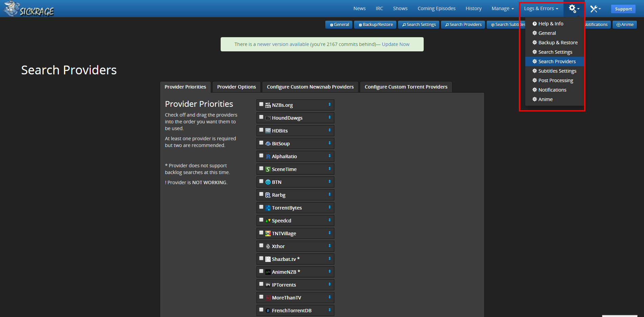
Task: Open the IRC page link
Action: (x=379, y=8)
